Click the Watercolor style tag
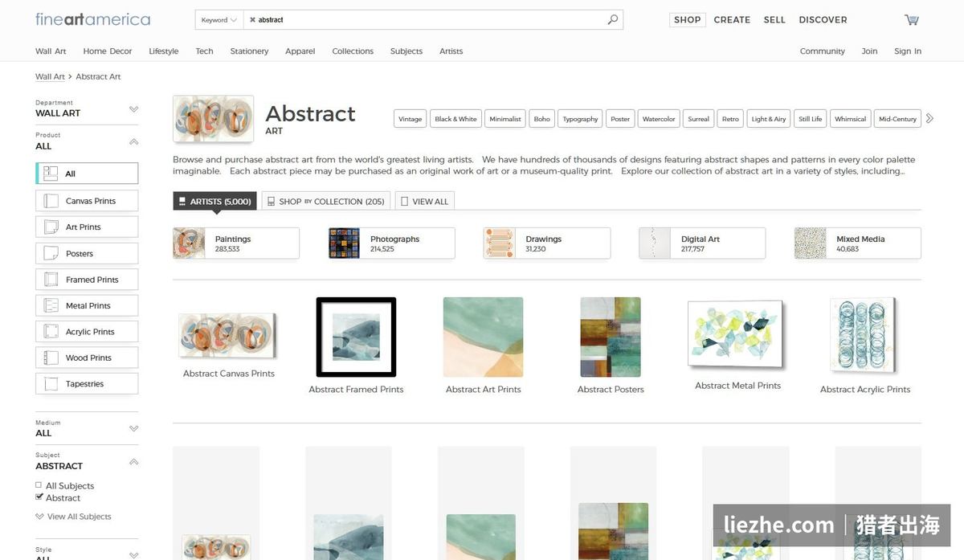 (659, 119)
